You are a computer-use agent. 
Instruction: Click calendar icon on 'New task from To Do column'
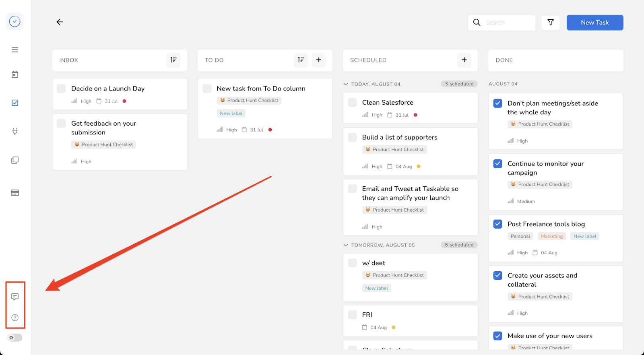click(244, 130)
